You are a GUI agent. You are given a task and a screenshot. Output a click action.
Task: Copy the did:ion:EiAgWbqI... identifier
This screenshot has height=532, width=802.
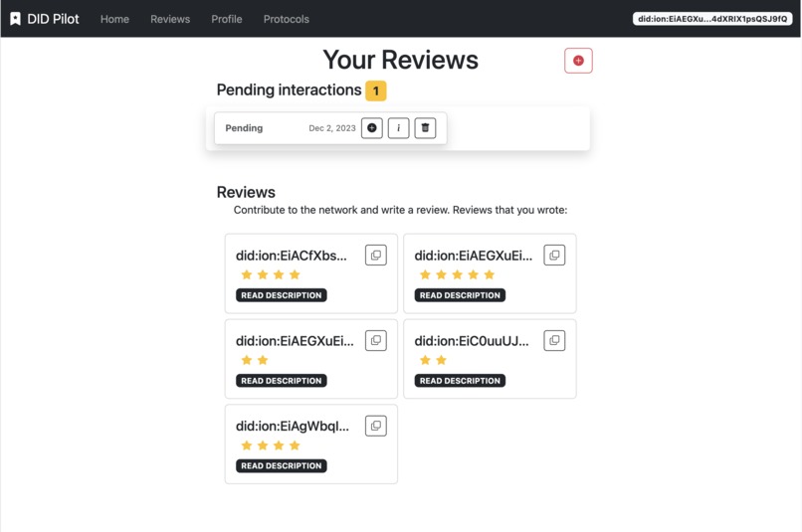pyautogui.click(x=376, y=426)
